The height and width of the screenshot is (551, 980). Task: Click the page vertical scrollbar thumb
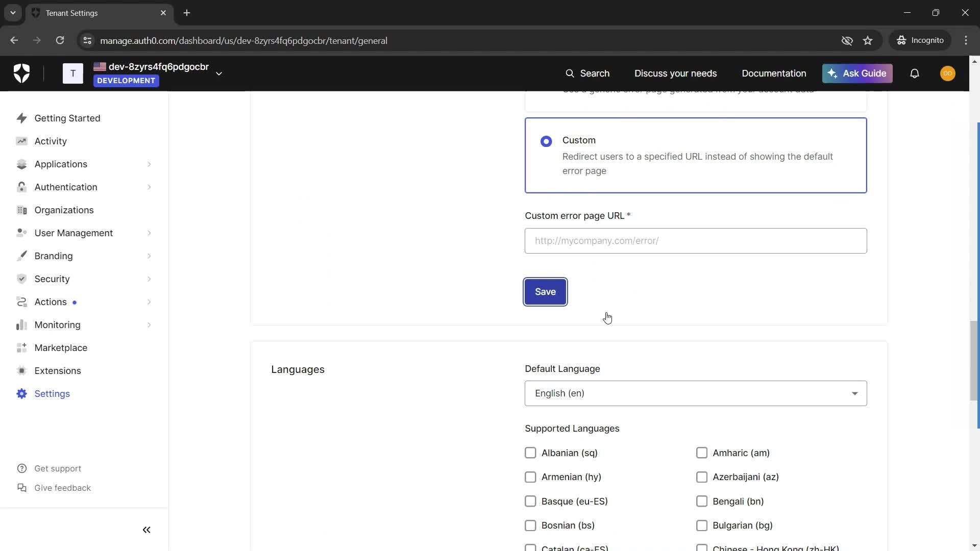click(x=974, y=360)
